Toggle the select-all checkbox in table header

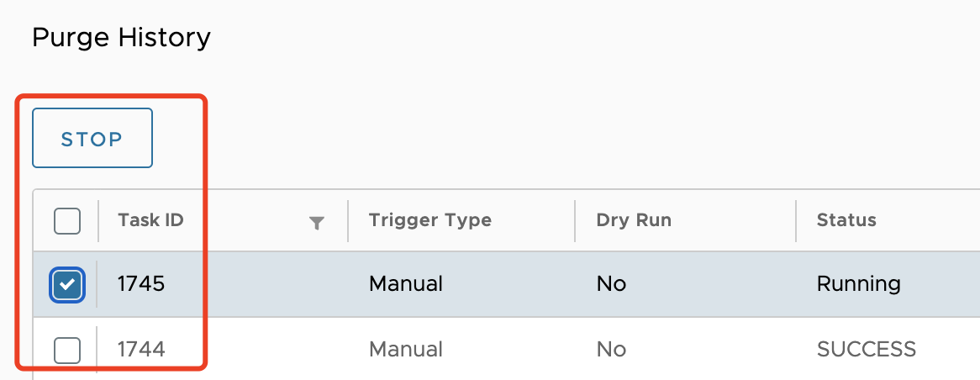[67, 221]
